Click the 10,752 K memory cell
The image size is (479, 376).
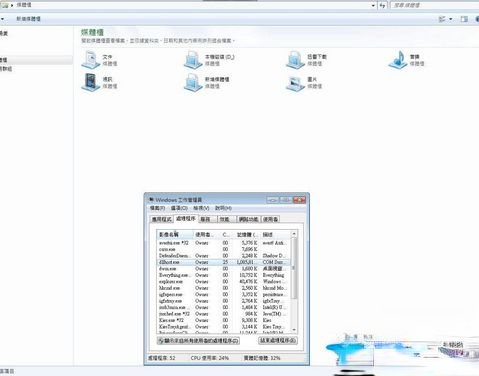(248, 275)
